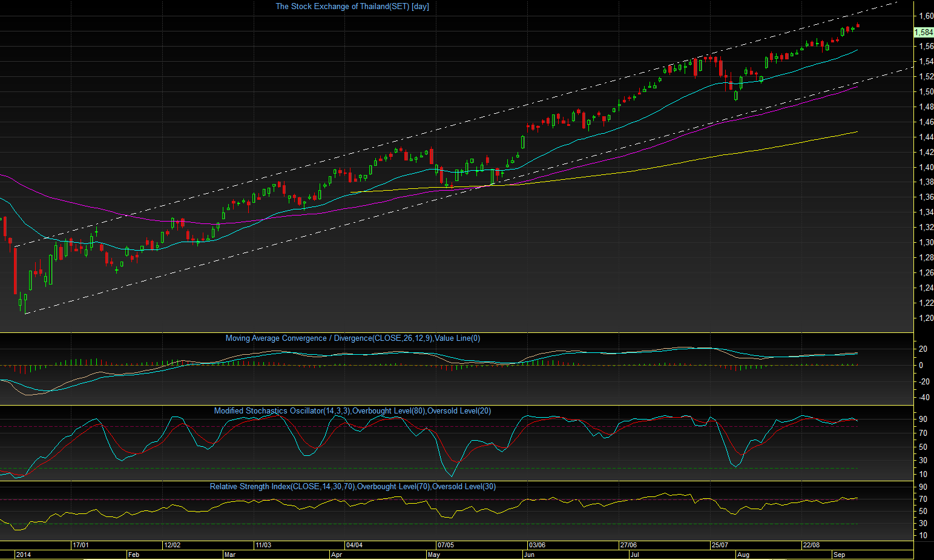Click the 10 value on RSI axis

(923, 536)
